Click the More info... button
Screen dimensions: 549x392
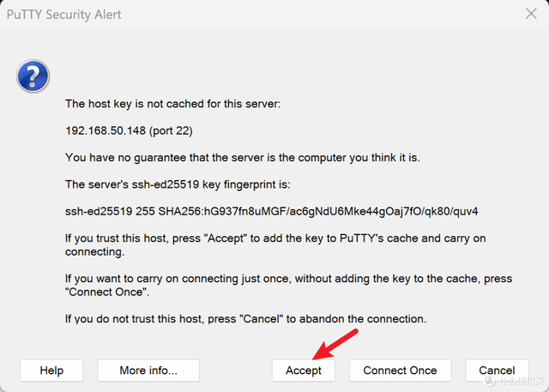(x=148, y=371)
